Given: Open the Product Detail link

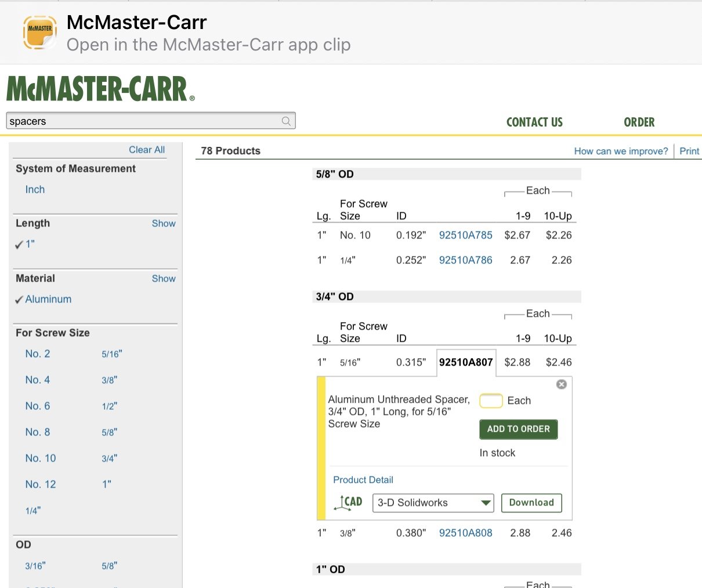Looking at the screenshot, I should 363,480.
